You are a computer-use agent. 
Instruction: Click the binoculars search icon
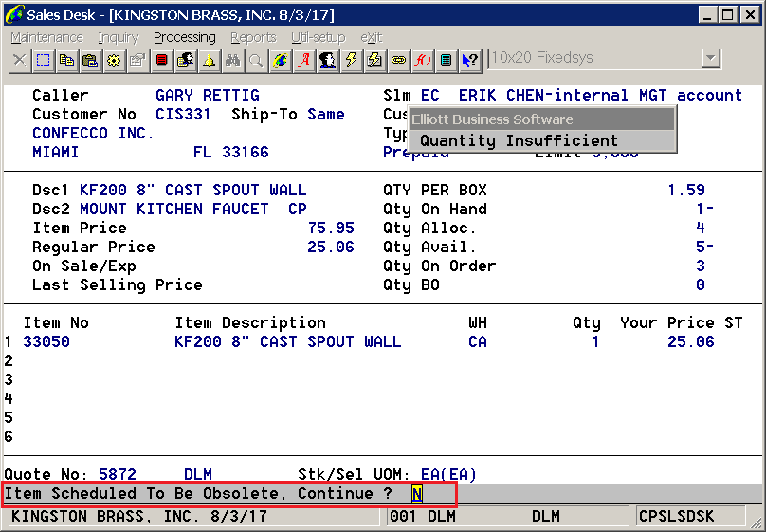(x=233, y=61)
